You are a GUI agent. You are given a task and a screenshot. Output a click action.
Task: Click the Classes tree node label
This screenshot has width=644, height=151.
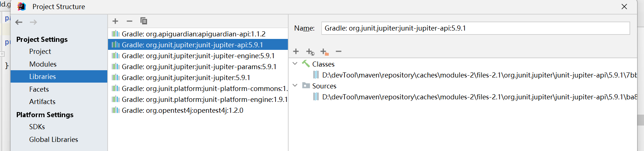(x=323, y=64)
